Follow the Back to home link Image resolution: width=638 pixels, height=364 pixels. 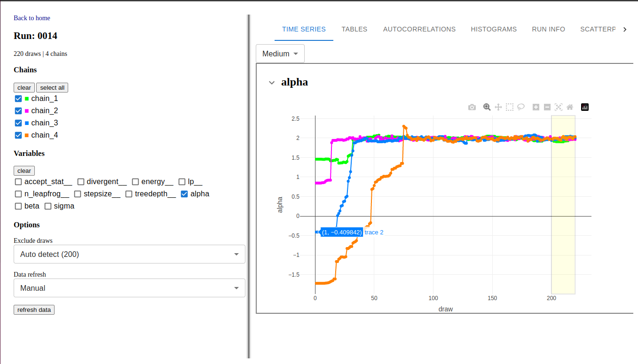[32, 18]
